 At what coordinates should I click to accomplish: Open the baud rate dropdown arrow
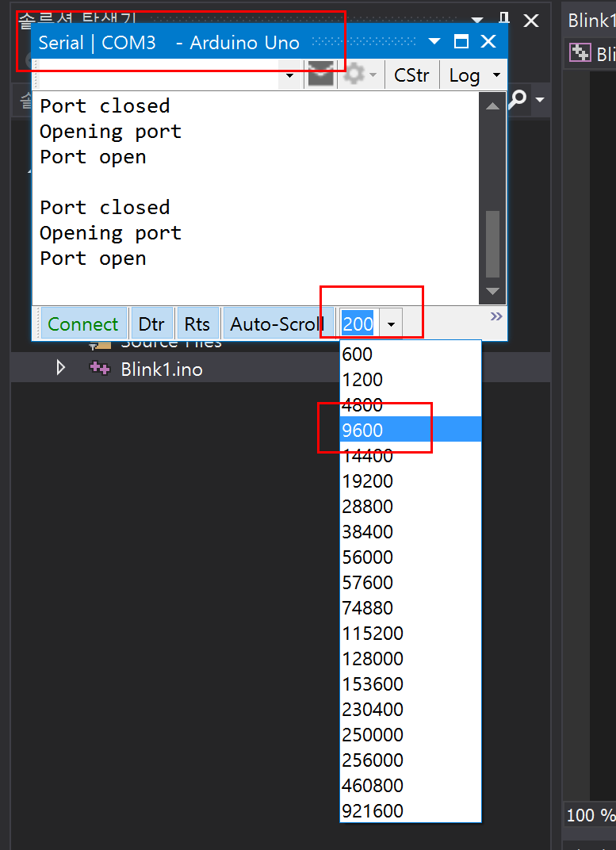[x=392, y=324]
